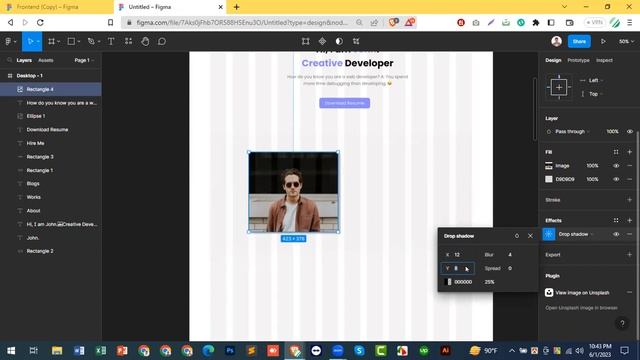Open the Fill styles grid icon
640x360 pixels.
(616, 152)
